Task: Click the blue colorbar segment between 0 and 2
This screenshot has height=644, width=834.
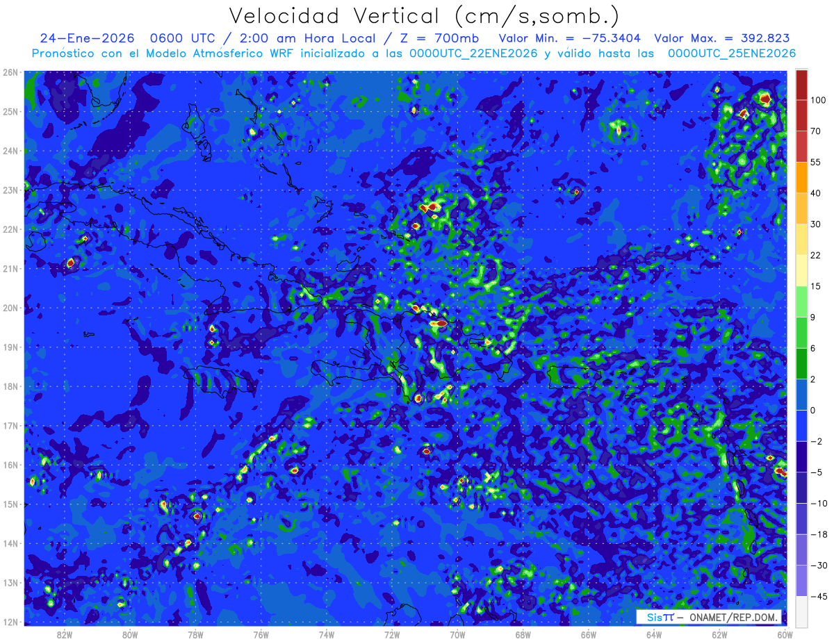Action: point(801,395)
